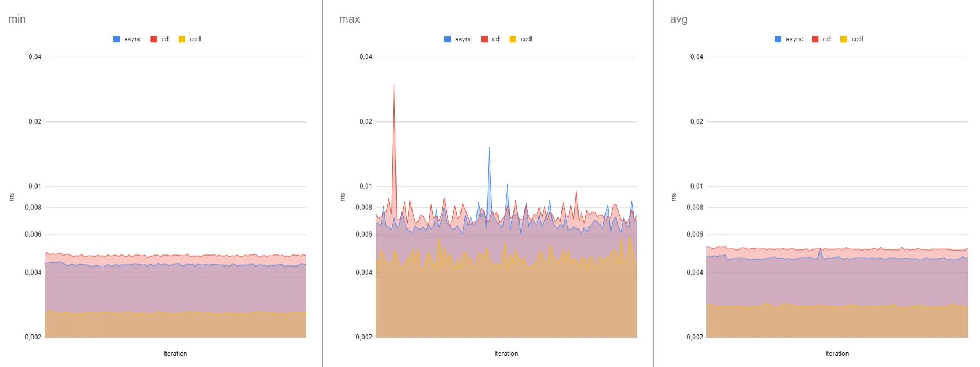Image resolution: width=980 pixels, height=367 pixels.
Task: Click the red cdl swatch in max chart
Action: 484,39
